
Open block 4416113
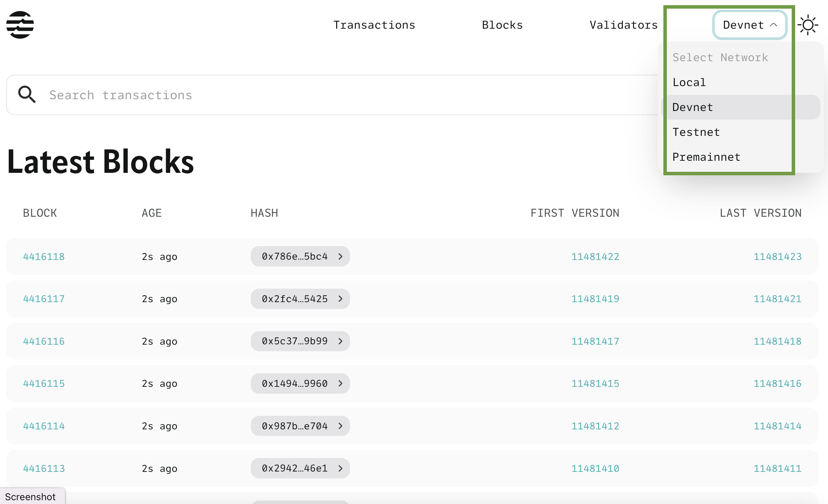click(x=44, y=468)
